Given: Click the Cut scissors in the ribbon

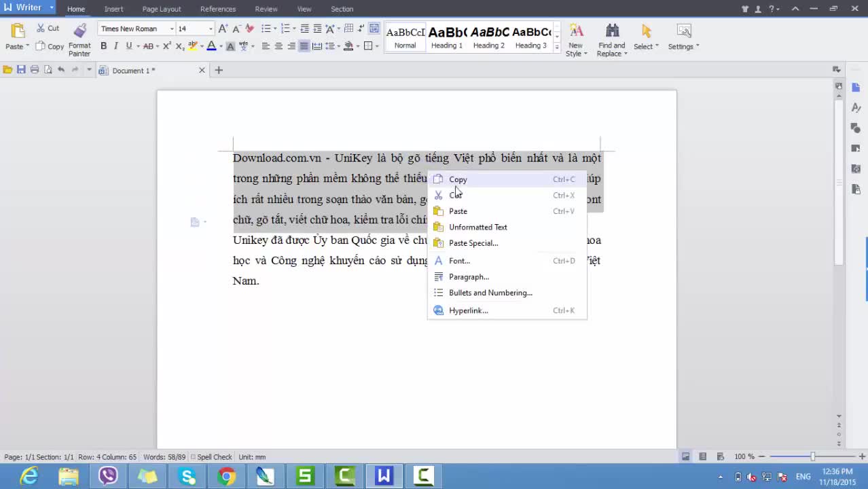Looking at the screenshot, I should 41,29.
